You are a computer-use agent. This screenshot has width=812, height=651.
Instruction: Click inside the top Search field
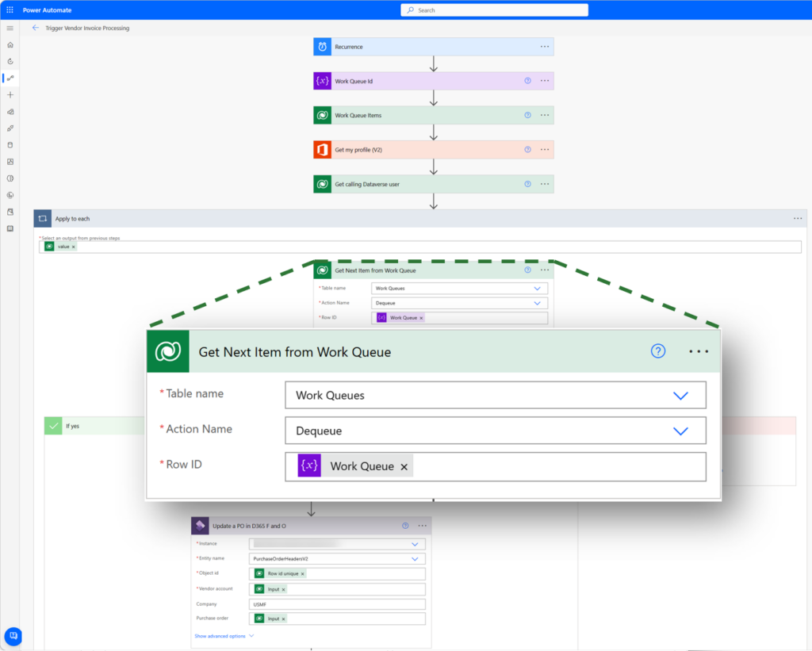click(x=493, y=9)
